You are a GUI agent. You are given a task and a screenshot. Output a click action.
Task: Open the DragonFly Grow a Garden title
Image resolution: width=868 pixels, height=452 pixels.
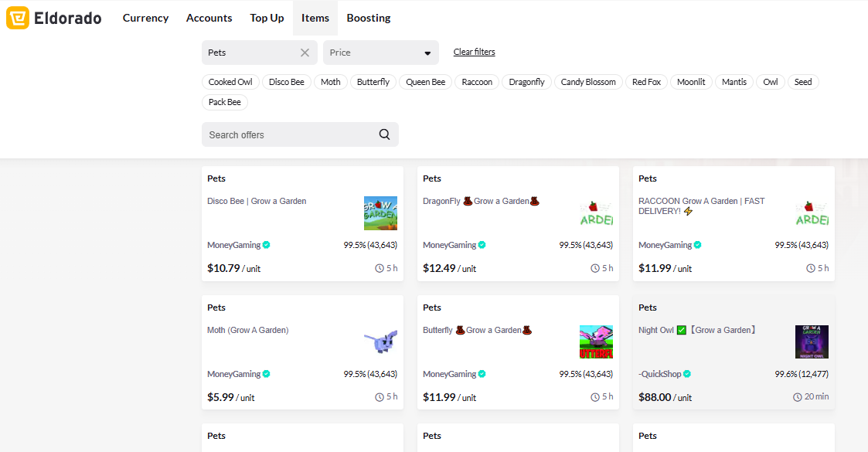coord(481,202)
